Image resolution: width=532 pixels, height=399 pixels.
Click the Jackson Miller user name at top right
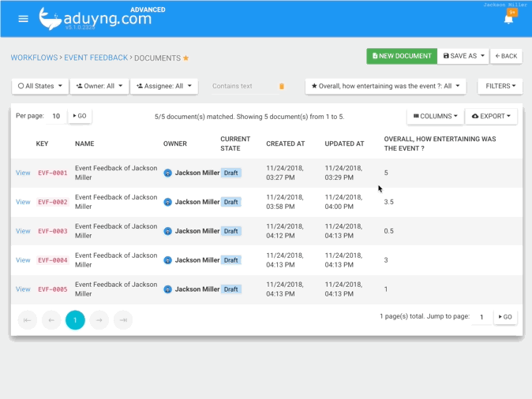[x=505, y=5]
